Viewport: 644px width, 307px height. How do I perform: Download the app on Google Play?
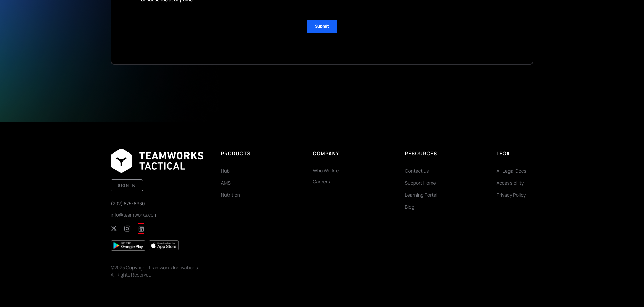click(128, 245)
